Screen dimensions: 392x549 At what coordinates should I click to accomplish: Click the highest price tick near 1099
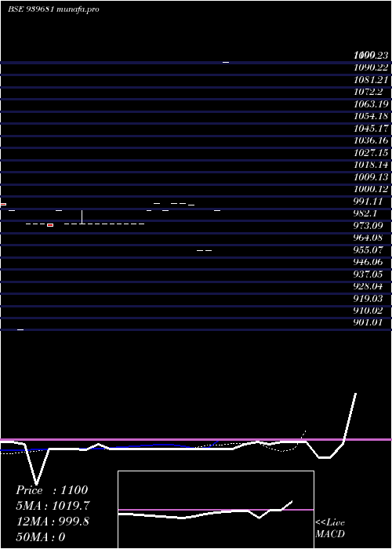(226, 62)
